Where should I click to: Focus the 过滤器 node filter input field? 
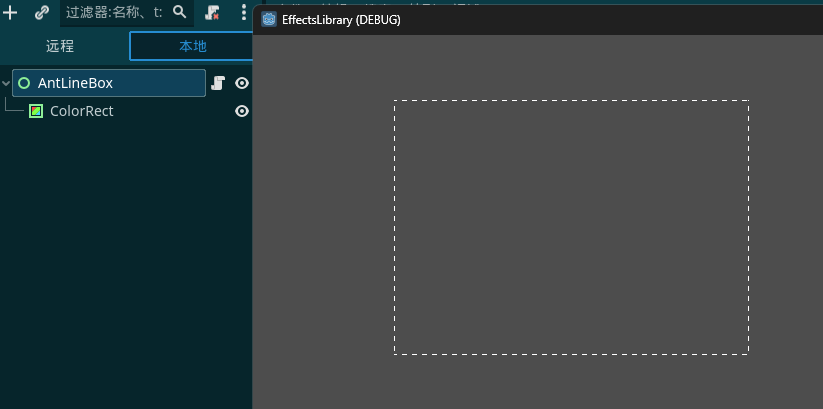pyautogui.click(x=113, y=13)
